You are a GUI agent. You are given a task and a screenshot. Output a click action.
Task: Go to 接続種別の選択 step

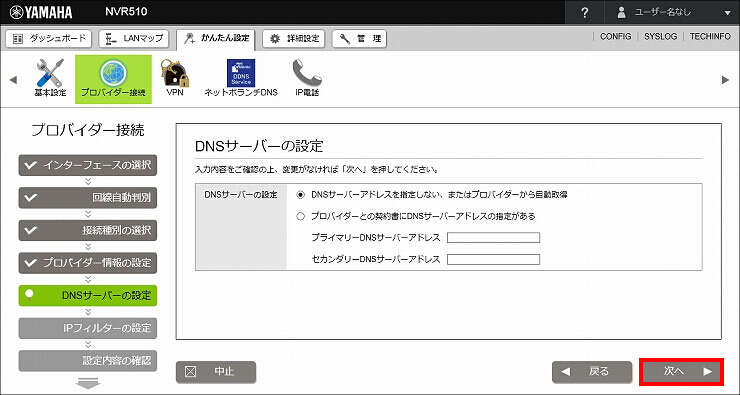tap(88, 230)
